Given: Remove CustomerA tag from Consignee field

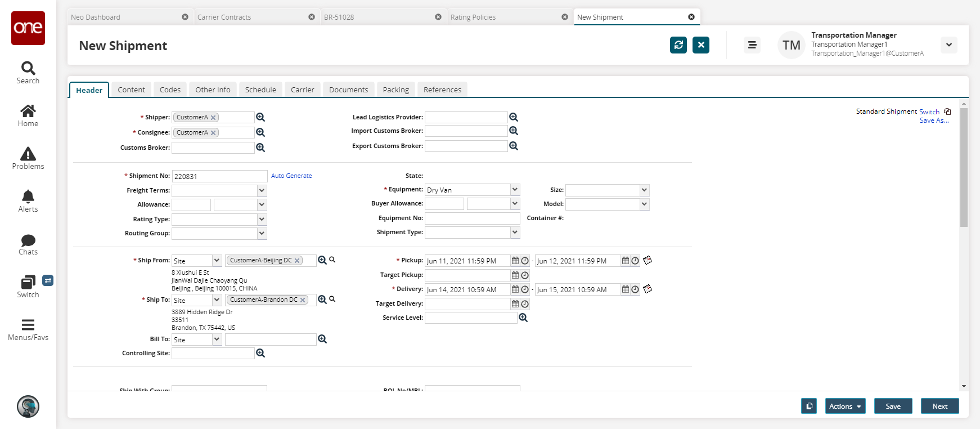Looking at the screenshot, I should (213, 133).
